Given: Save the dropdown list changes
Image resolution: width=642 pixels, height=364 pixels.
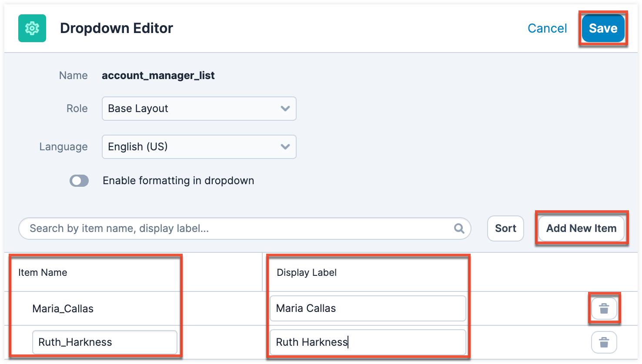Looking at the screenshot, I should click(x=603, y=28).
